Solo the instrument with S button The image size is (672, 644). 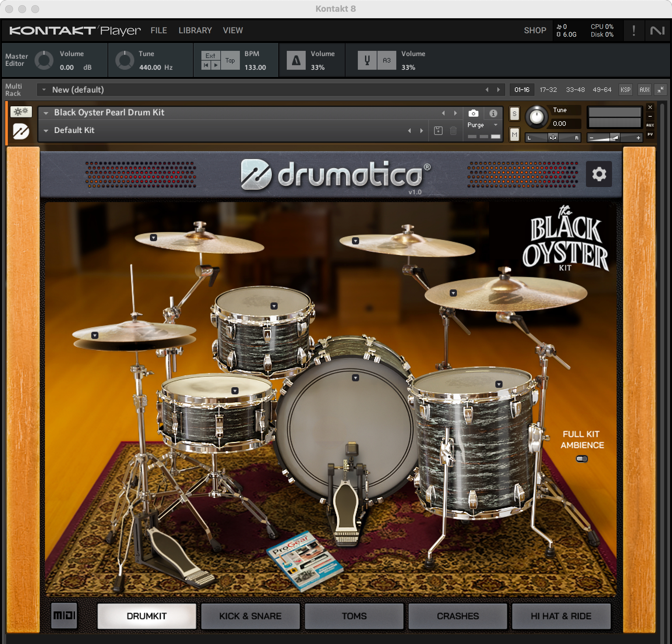point(514,114)
